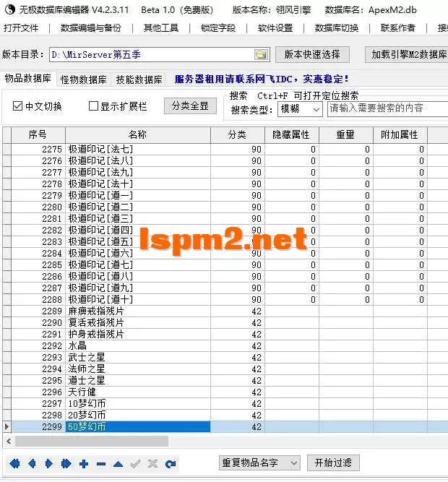
Task: Switch to the 物品数据库 tab
Action: coord(28,78)
